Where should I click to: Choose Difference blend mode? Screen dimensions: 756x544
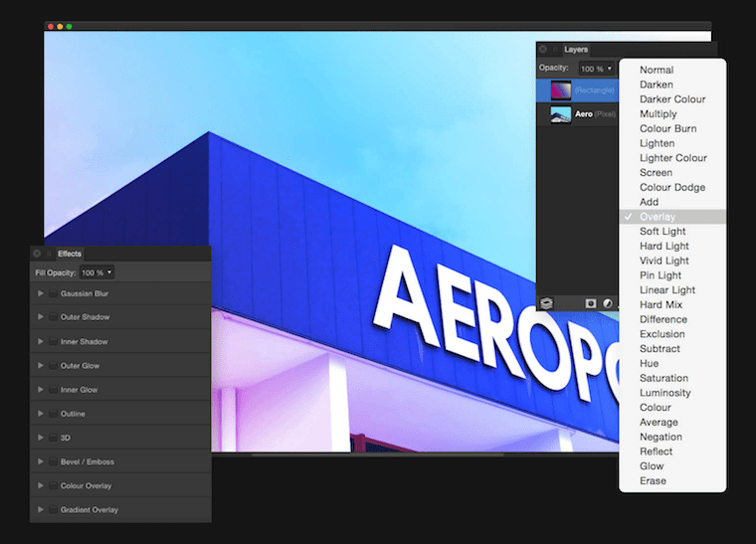click(672, 319)
